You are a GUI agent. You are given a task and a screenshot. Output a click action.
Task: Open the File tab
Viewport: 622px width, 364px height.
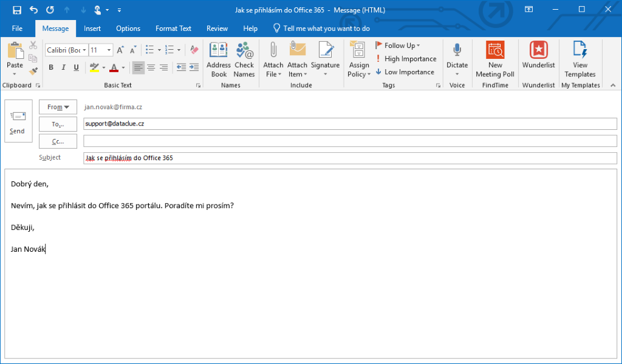click(17, 29)
